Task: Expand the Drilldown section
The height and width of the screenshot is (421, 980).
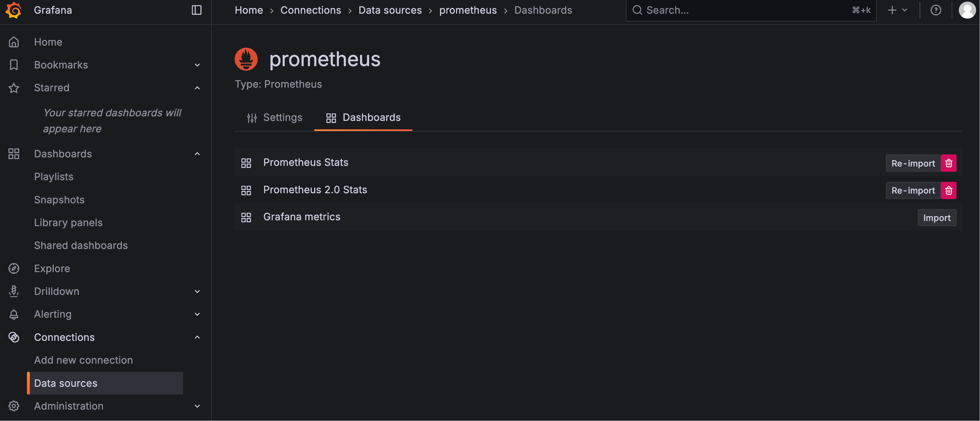Action: 197,292
